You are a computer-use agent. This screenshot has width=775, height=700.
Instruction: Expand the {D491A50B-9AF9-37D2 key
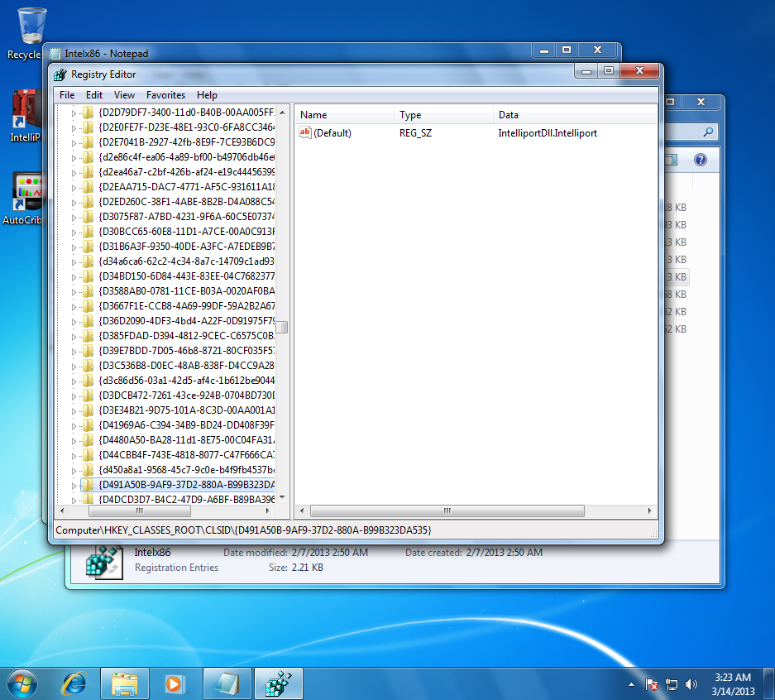[x=74, y=485]
